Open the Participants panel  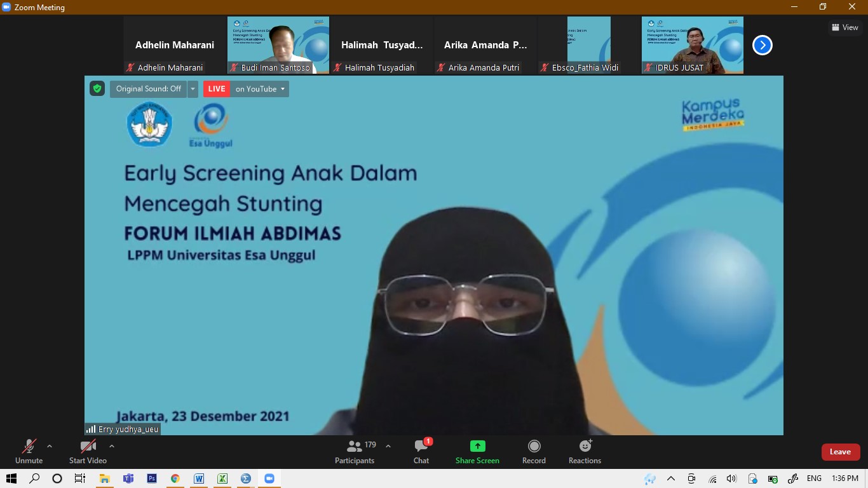(355, 452)
